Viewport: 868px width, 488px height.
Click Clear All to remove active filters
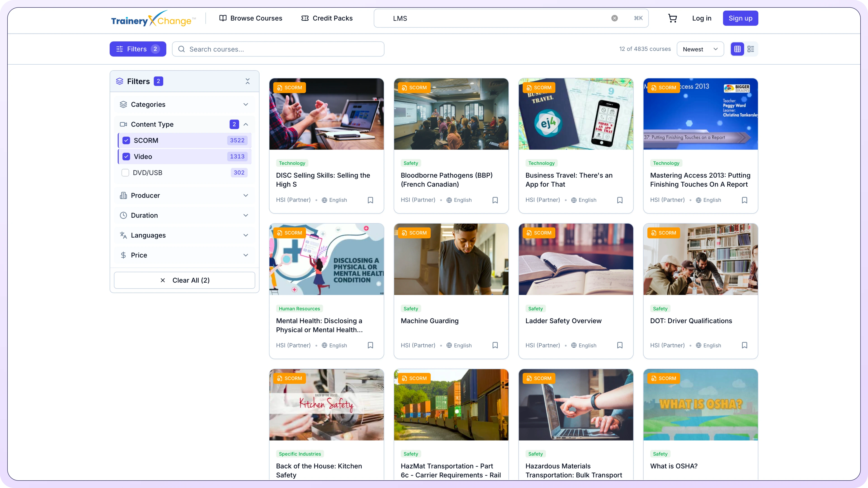184,280
